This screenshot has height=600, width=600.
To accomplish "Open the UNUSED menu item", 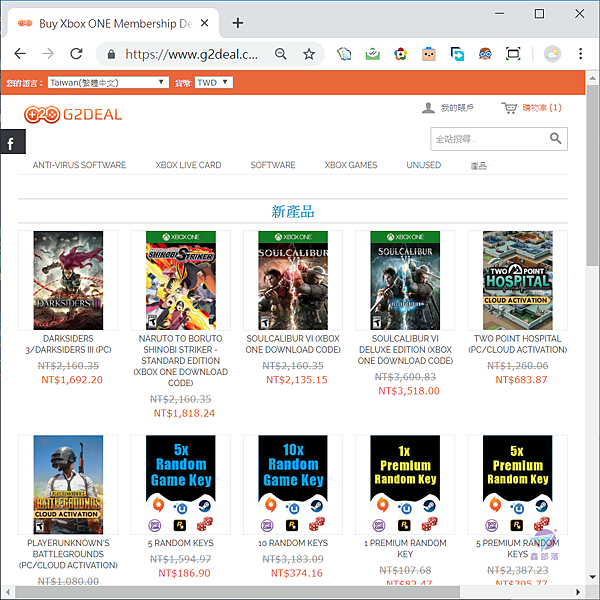I will (x=424, y=165).
